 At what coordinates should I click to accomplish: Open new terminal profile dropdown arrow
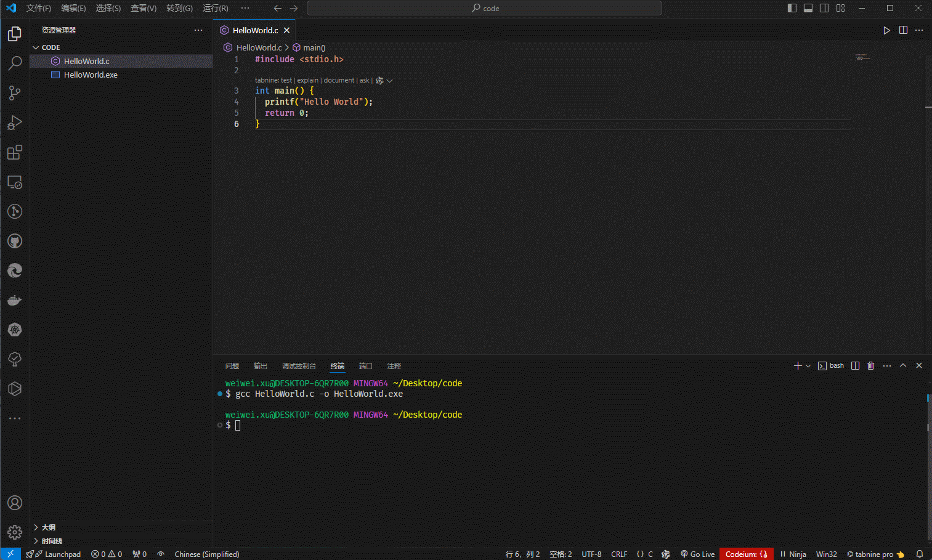click(x=808, y=366)
